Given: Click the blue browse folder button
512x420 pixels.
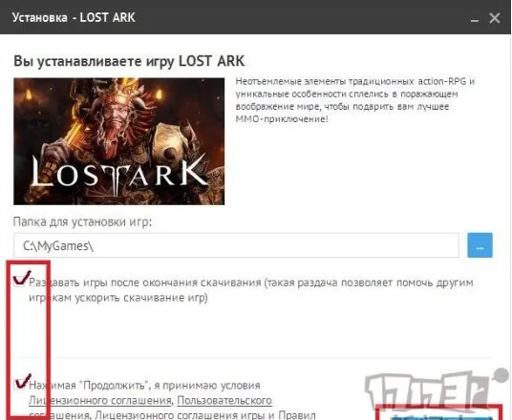Looking at the screenshot, I should pyautogui.click(x=480, y=245).
